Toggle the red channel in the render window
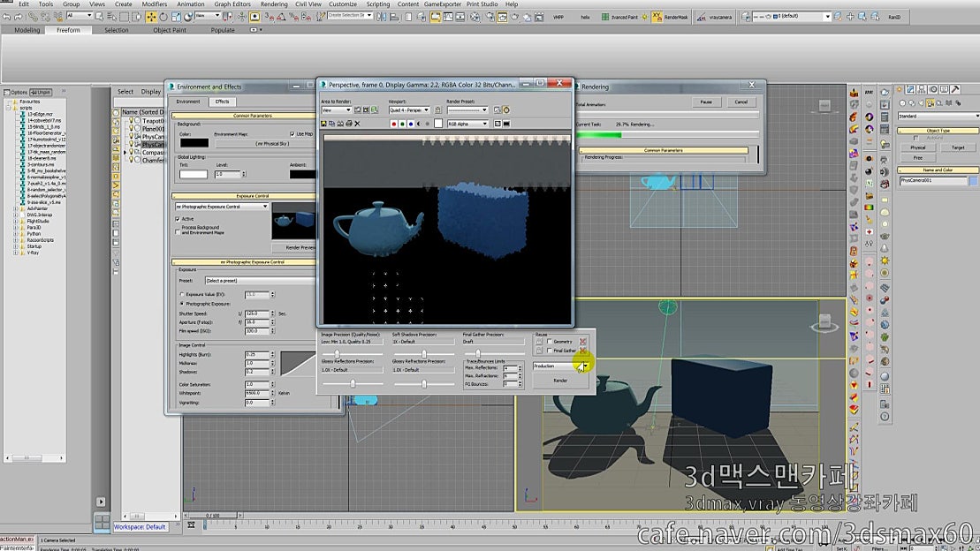This screenshot has height=551, width=980. (394, 123)
